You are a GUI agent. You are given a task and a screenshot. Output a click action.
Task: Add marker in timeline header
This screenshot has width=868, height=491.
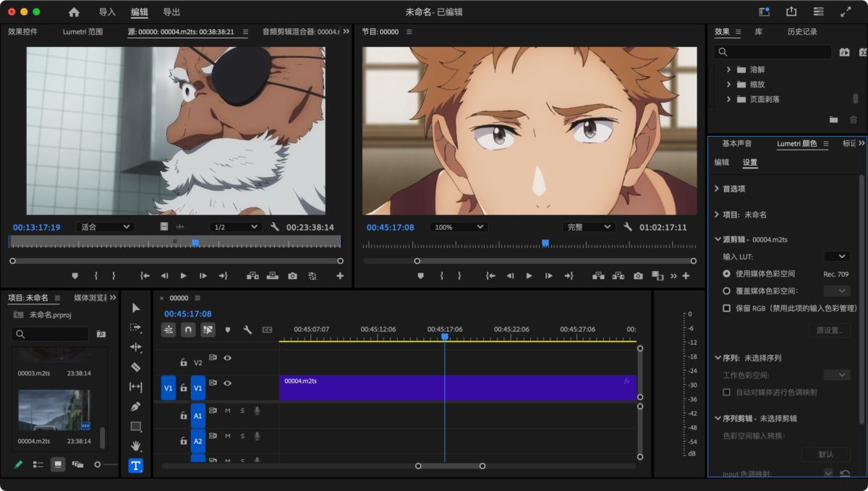click(x=228, y=330)
